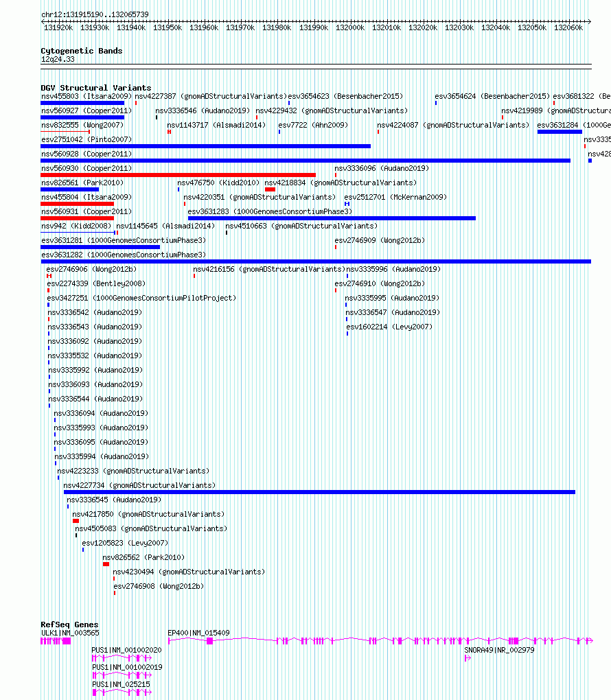Click the 131950k ruler position label
The image size is (611, 700).
point(168,27)
